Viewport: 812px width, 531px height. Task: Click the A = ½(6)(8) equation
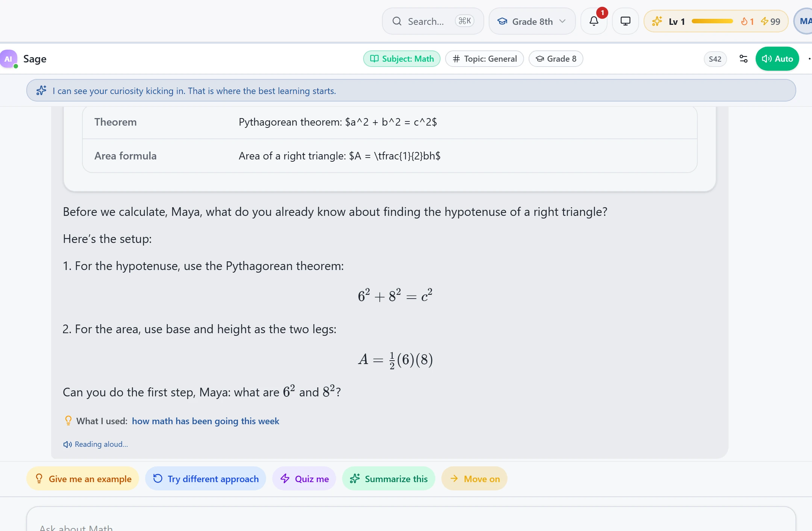pyautogui.click(x=396, y=360)
